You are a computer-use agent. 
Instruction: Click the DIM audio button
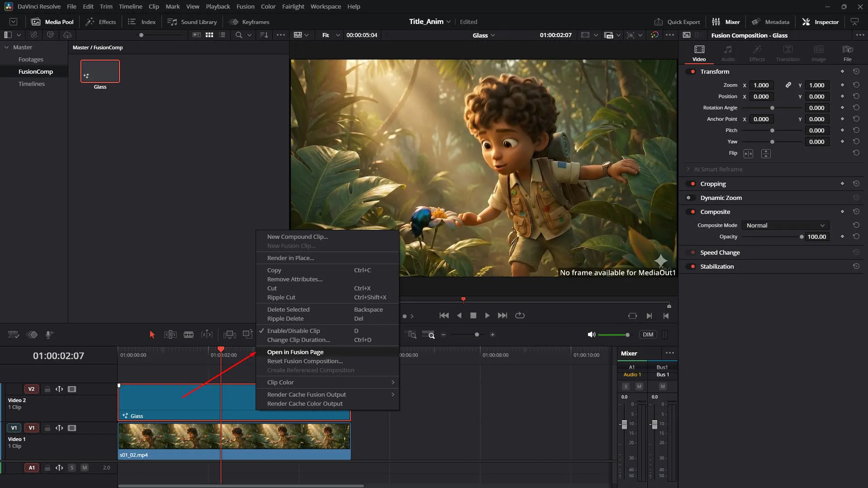tap(648, 335)
